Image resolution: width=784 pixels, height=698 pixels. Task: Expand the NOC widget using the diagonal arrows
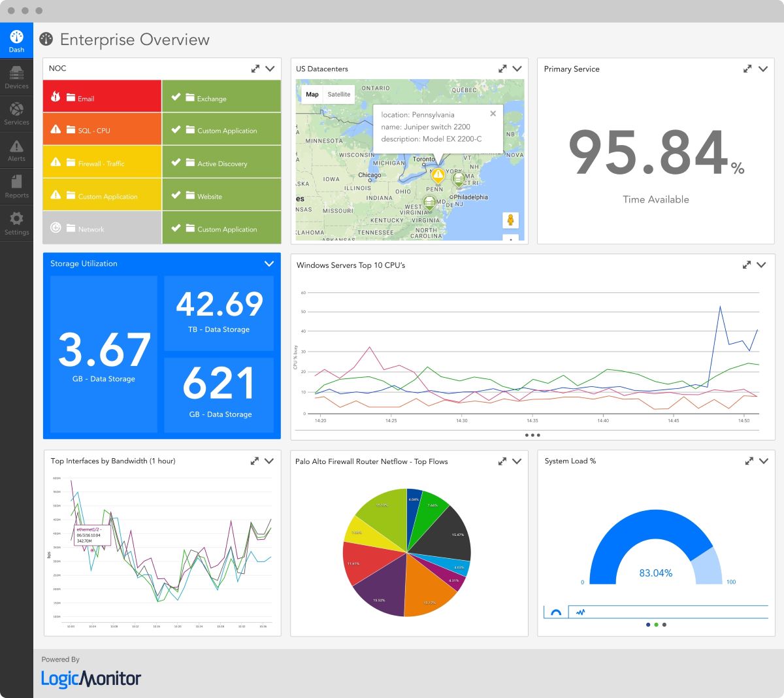pos(255,67)
